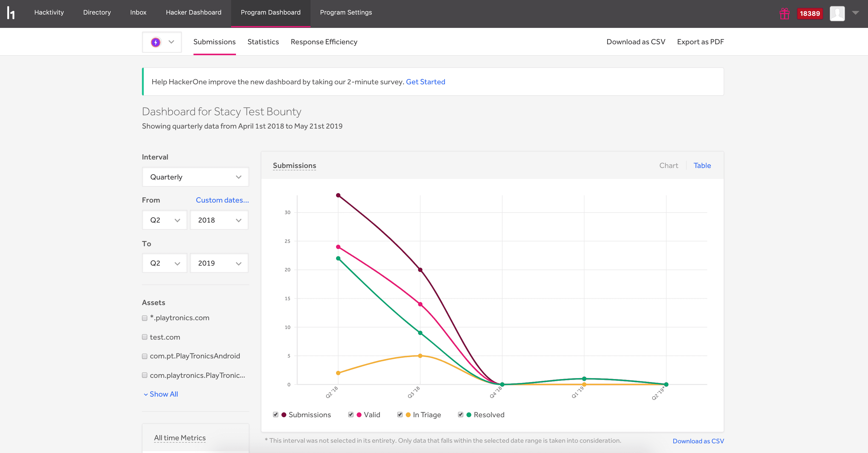Screen dimensions: 868x453
Task: Switch the Submissions view to Table
Action: click(x=702, y=165)
